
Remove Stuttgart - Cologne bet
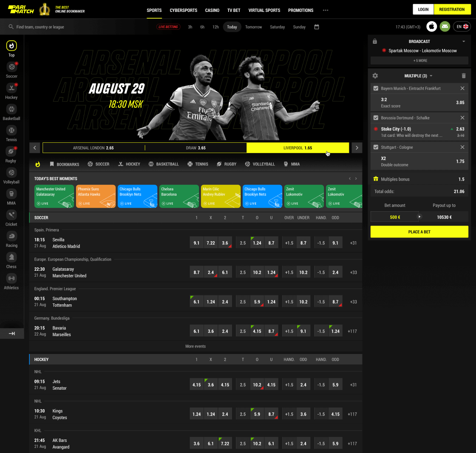[462, 147]
